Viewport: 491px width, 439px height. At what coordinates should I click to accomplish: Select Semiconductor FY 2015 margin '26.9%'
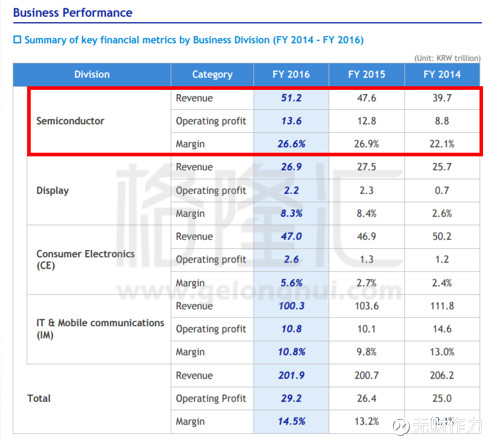367,144
